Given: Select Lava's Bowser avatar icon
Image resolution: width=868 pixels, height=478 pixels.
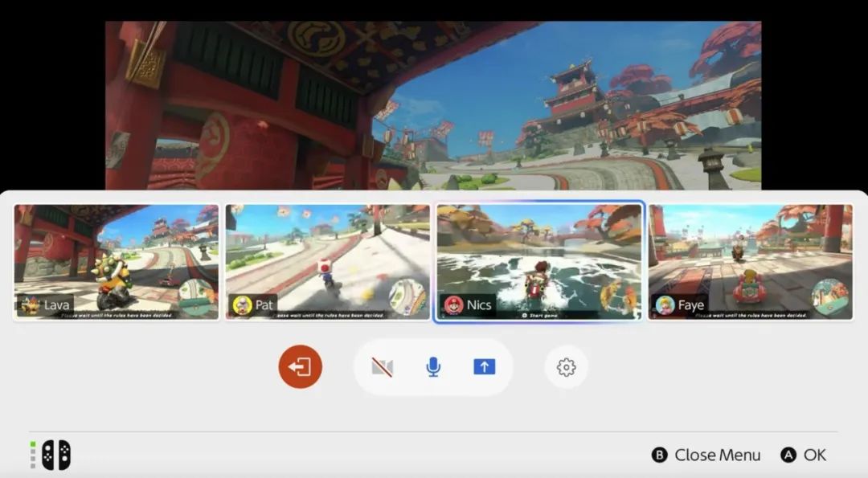Looking at the screenshot, I should 31,305.
